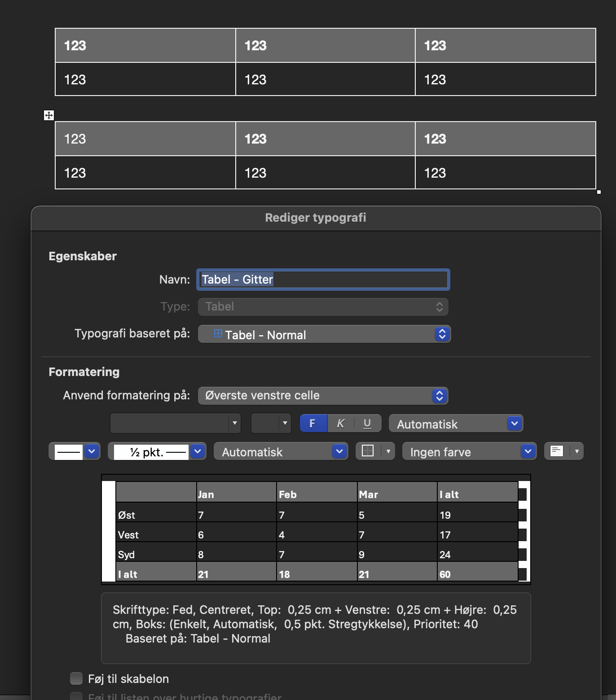Open 'Anvend formatering på' dropdown

(x=323, y=395)
